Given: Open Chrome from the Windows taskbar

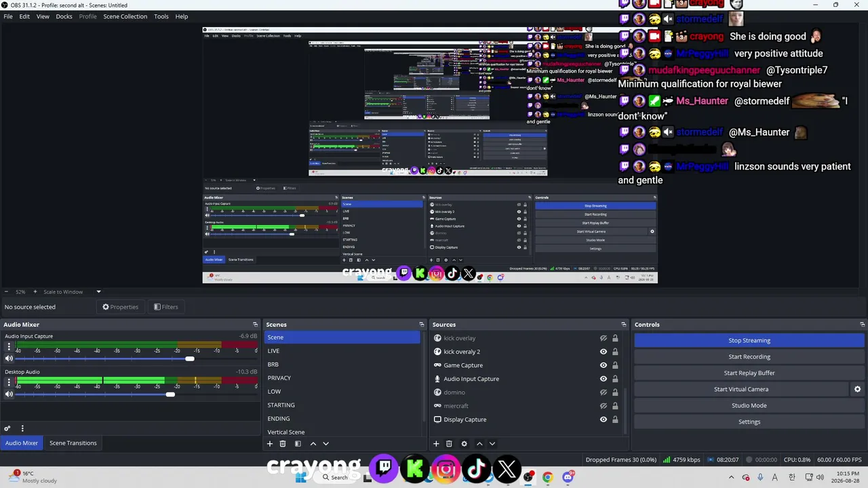Looking at the screenshot, I should click(x=547, y=477).
